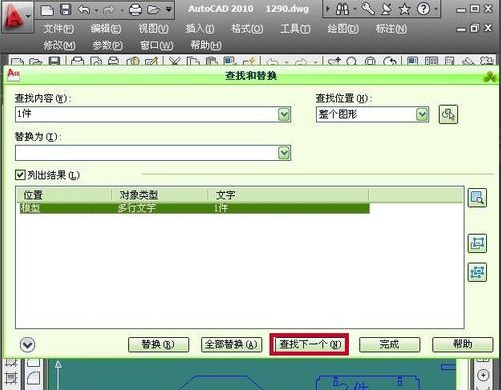Open Communication Center satellite icon
The height and width of the screenshot is (390, 501).
(x=386, y=9)
